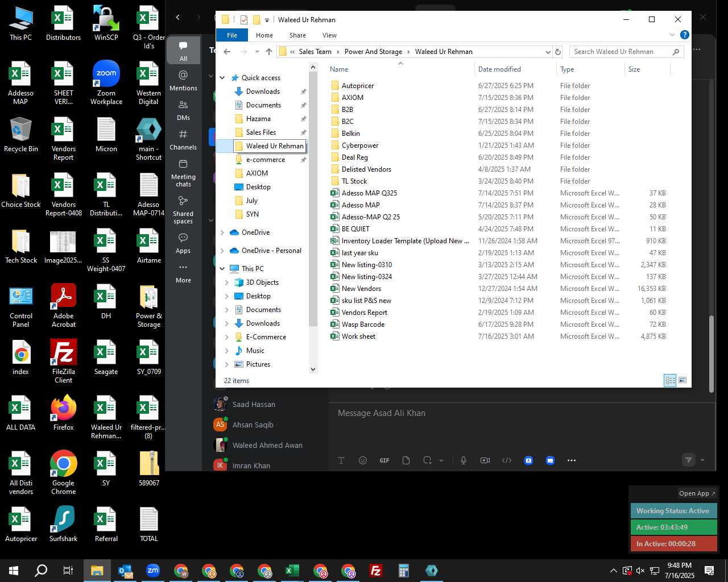Viewport: 728px width, 582px height.
Task: Open More in Zoom sidebar
Action: point(183,273)
